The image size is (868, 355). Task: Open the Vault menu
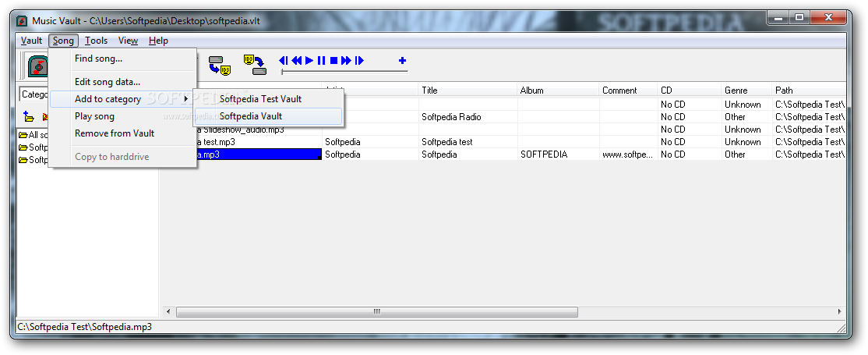(x=31, y=41)
